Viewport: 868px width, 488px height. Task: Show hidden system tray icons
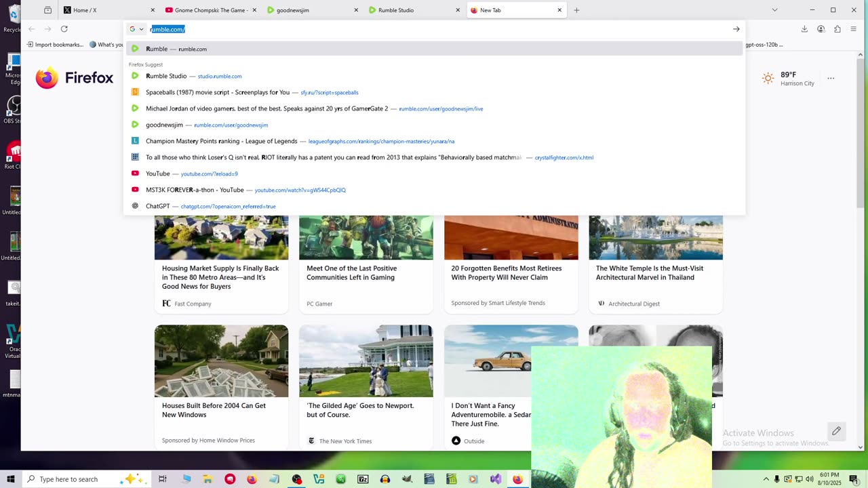tap(766, 479)
